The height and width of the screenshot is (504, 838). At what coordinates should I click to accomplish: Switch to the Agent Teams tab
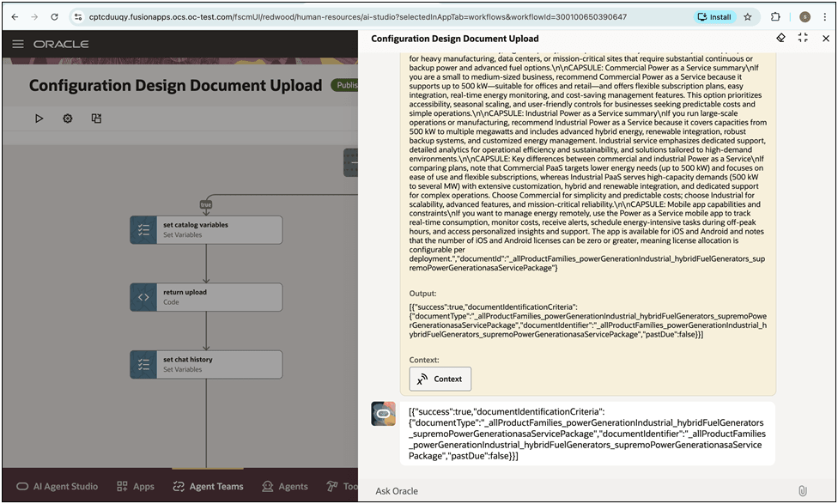point(208,486)
